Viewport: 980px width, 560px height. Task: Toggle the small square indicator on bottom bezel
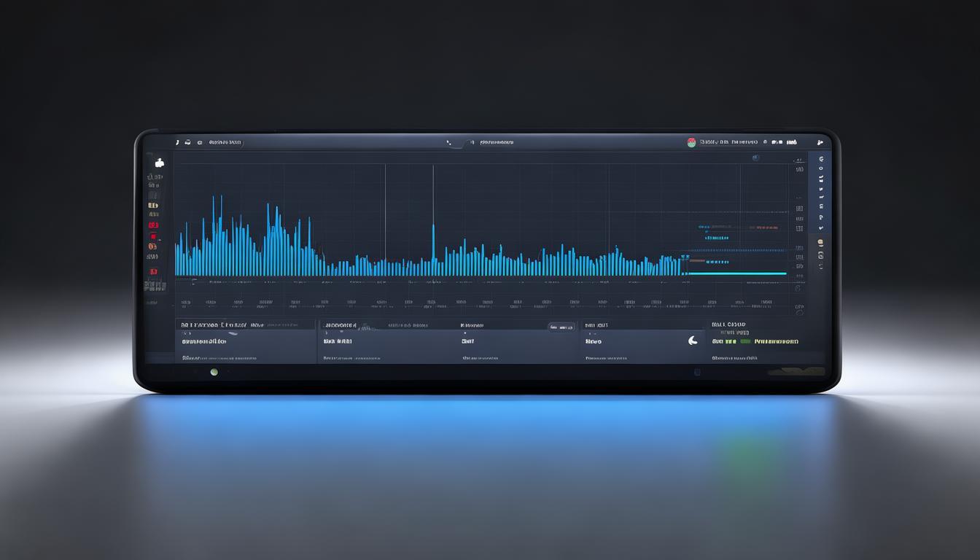tap(697, 372)
